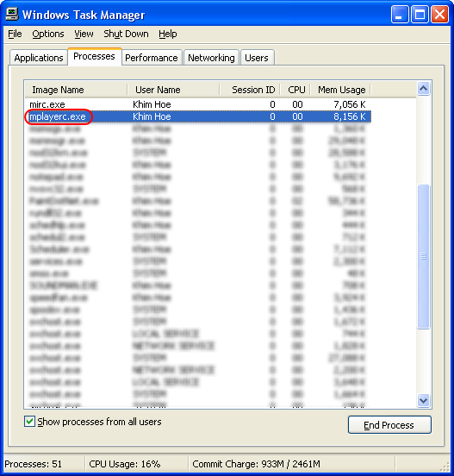Open the View menu
Image resolution: width=454 pixels, height=476 pixels.
click(x=84, y=34)
